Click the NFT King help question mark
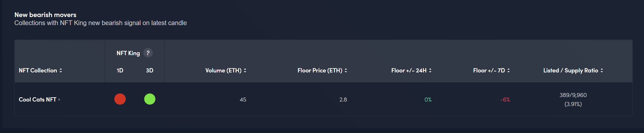Viewport: 644px width, 133px height. (x=148, y=53)
